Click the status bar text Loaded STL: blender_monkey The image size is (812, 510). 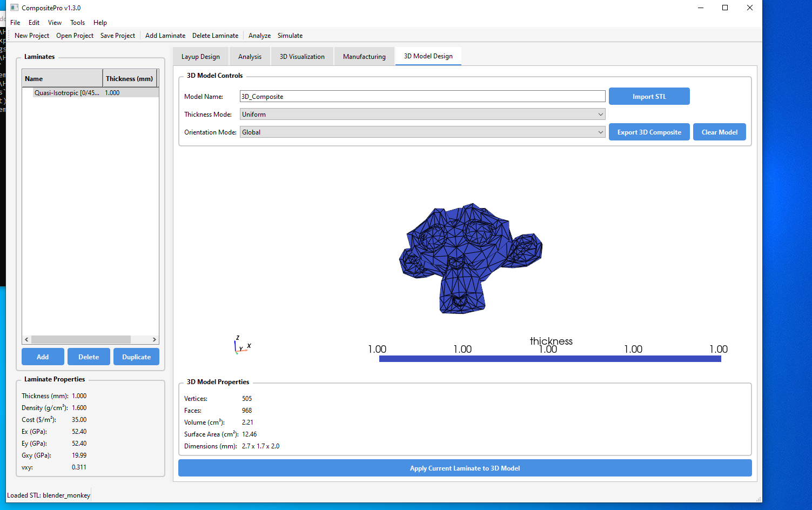tap(49, 495)
